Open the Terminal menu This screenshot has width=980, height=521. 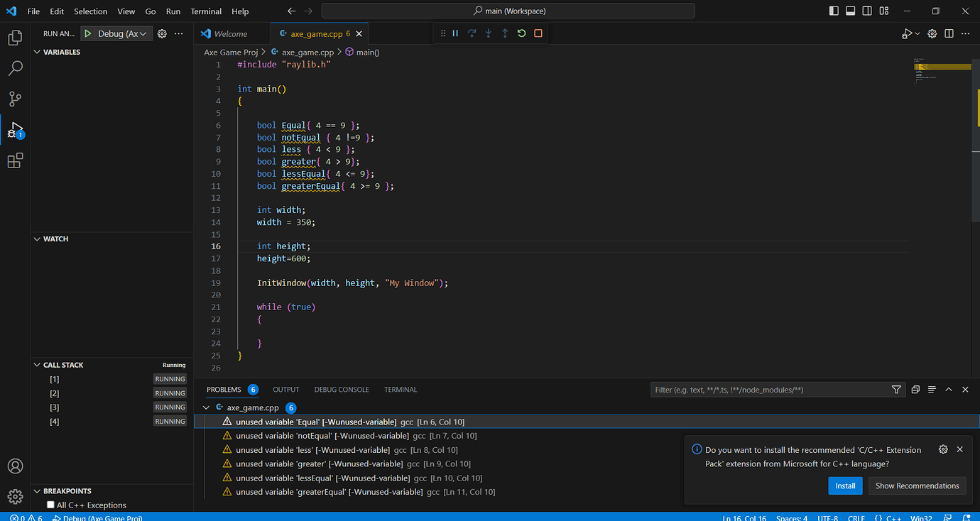206,11
